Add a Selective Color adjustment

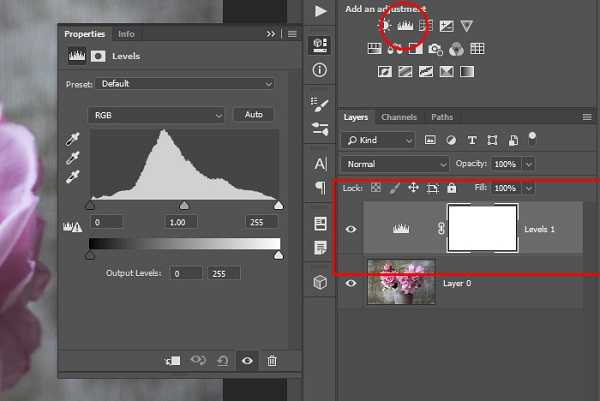(x=447, y=72)
